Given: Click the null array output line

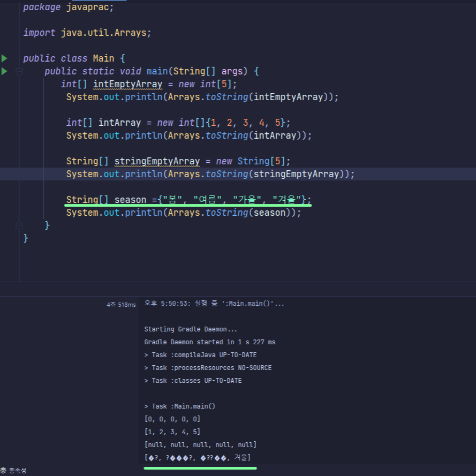Looking at the screenshot, I should point(200,445).
